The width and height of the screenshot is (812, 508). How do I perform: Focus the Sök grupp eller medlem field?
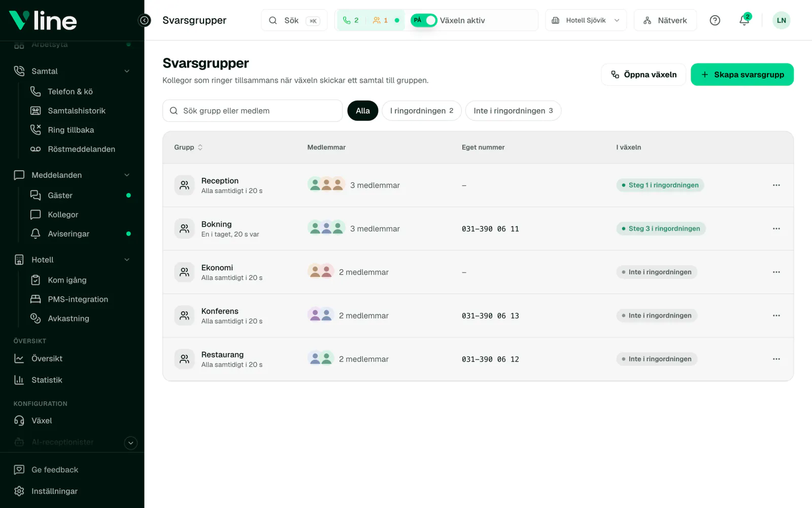[252, 111]
